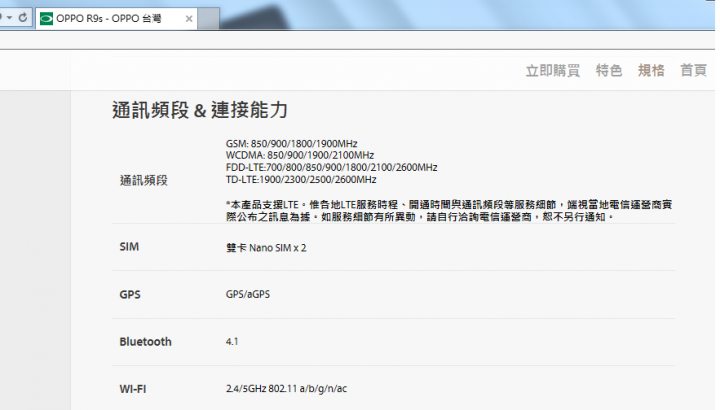Click the LTE support disclaimer note

click(449, 211)
